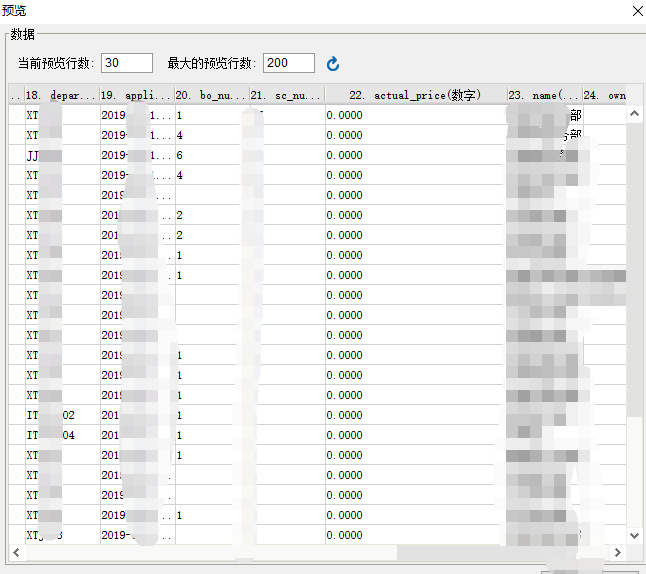Select the 22. actual_price(数字) column header
646x574 pixels.
pos(416,96)
